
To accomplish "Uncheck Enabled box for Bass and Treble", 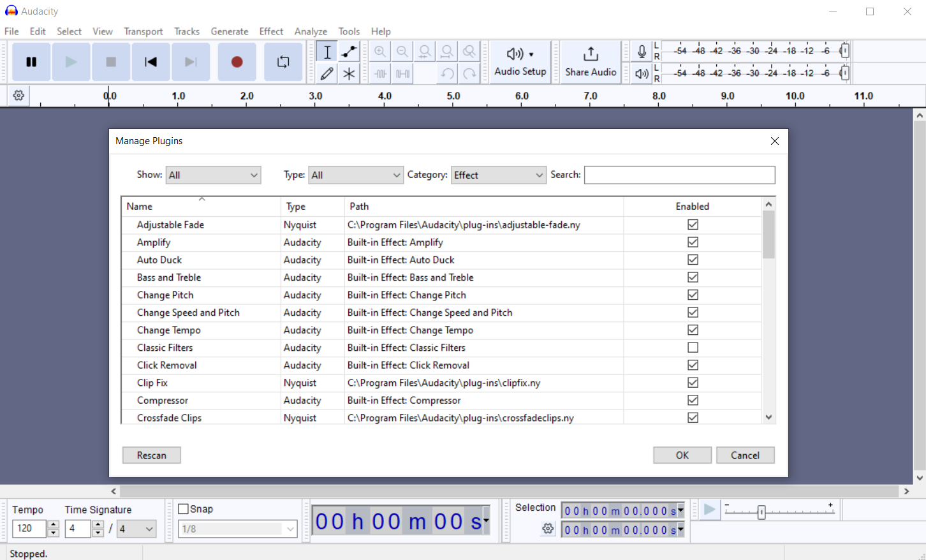I will pyautogui.click(x=693, y=277).
